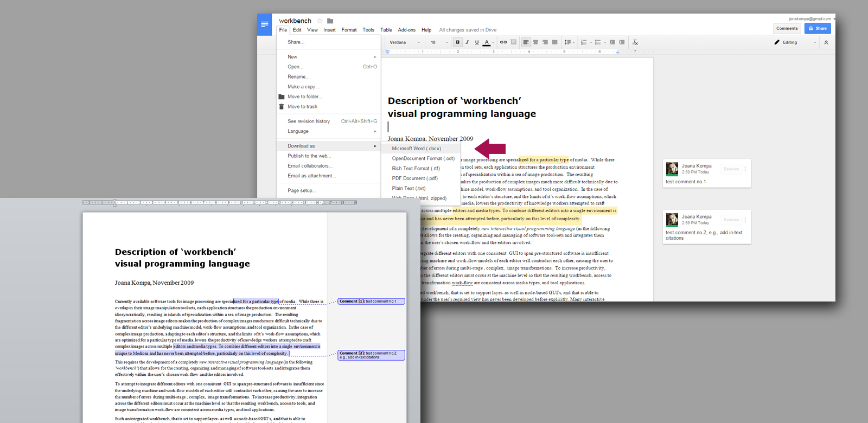Screen dimensions: 868x423
Task: Toggle bold formatting in the toolbar
Action: point(458,42)
